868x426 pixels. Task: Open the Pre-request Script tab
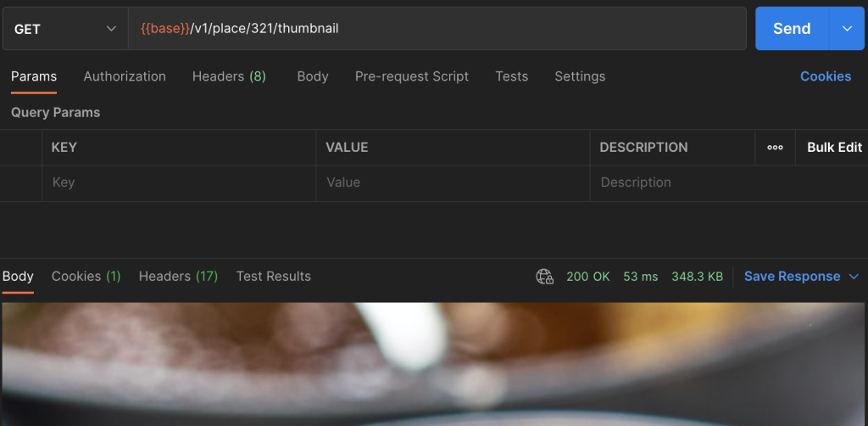point(412,76)
